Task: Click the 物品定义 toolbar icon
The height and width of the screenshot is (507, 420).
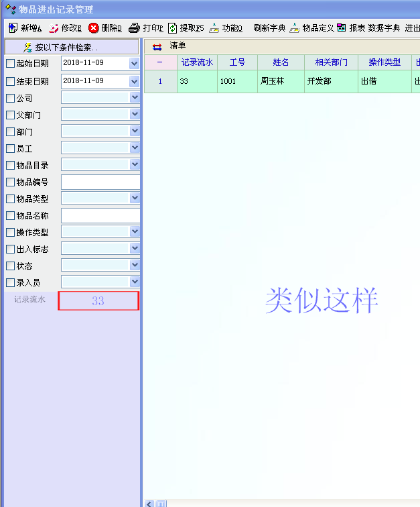Action: (295, 28)
